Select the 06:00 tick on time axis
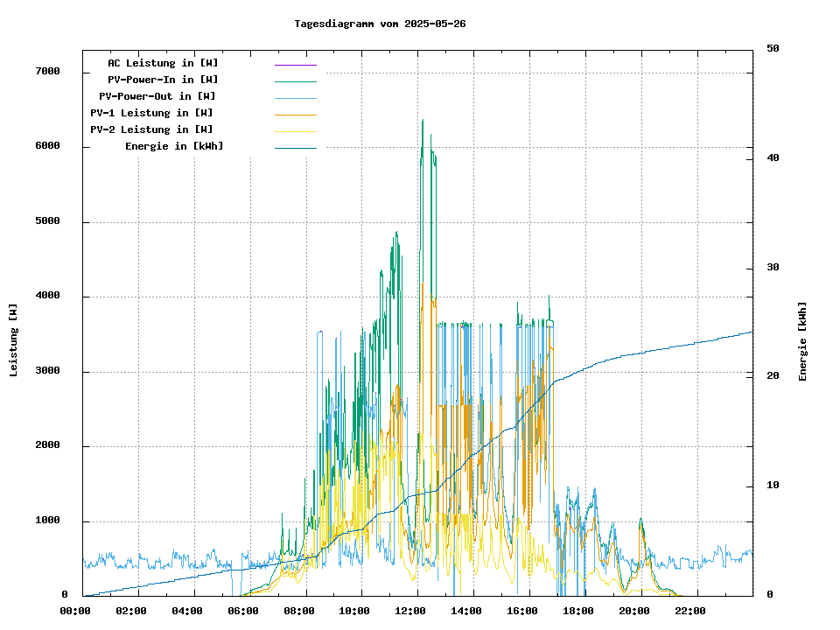The height and width of the screenshot is (630, 840). pos(243,611)
